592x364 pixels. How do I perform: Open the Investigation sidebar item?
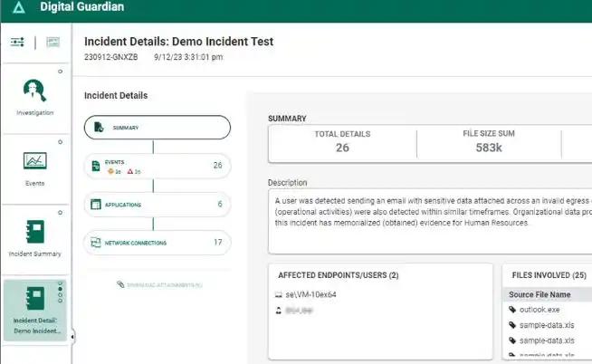click(34, 98)
